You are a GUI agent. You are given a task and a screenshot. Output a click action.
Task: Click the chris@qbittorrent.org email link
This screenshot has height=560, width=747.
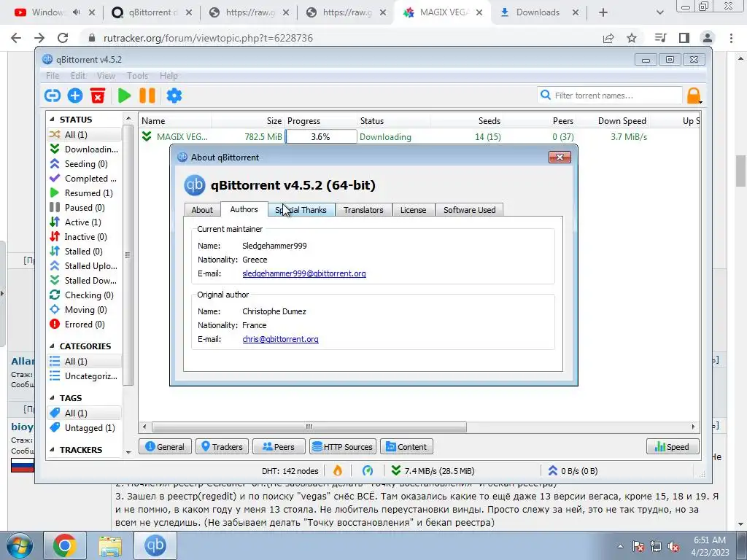pos(280,339)
